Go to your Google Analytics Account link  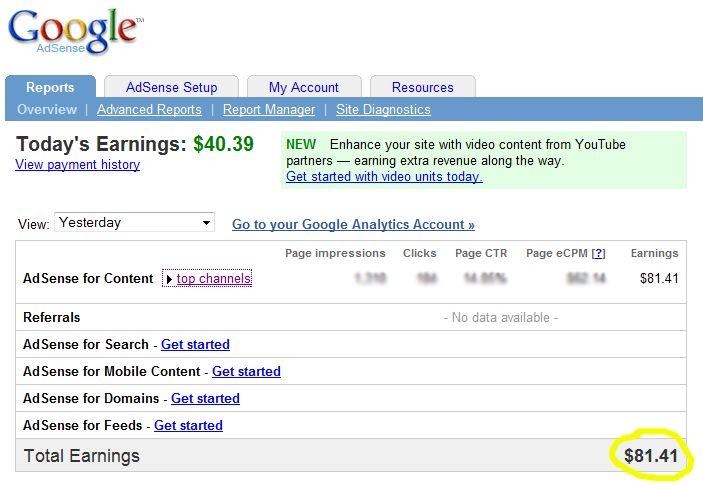[353, 224]
